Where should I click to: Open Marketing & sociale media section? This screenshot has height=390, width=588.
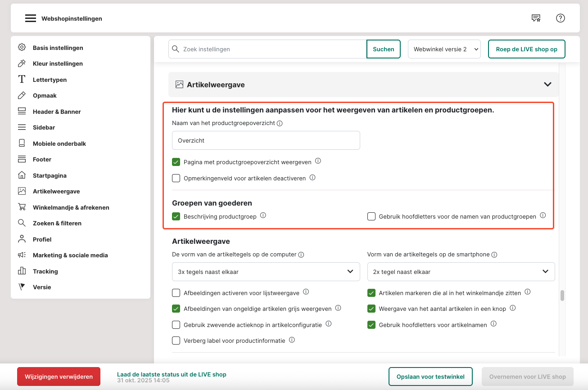tap(70, 255)
